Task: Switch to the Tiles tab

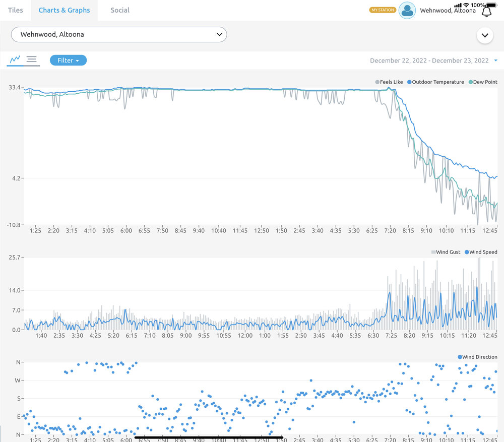Action: 15,10
